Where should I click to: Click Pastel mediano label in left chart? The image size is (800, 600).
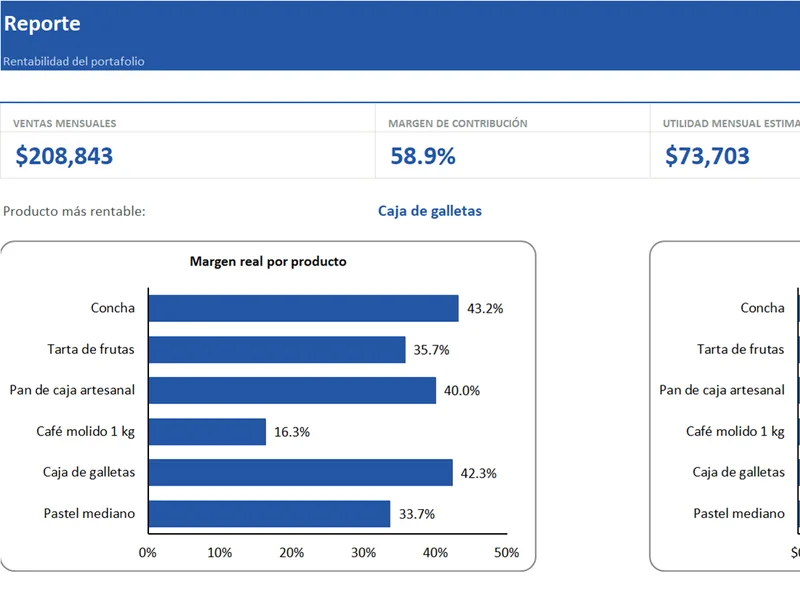tap(89, 513)
